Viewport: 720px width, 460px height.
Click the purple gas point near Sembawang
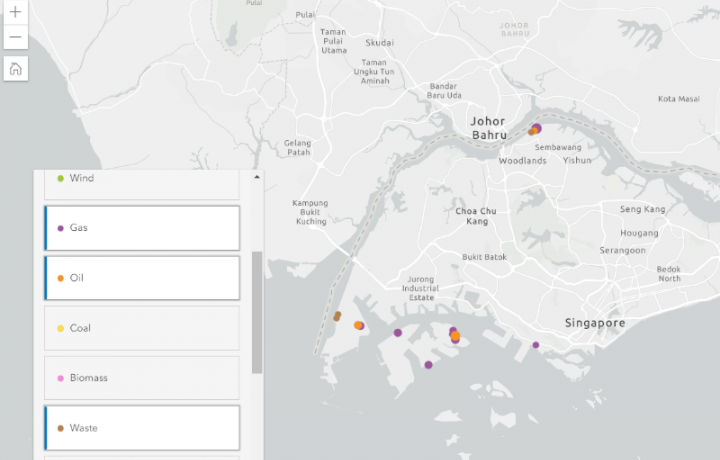tap(537, 128)
